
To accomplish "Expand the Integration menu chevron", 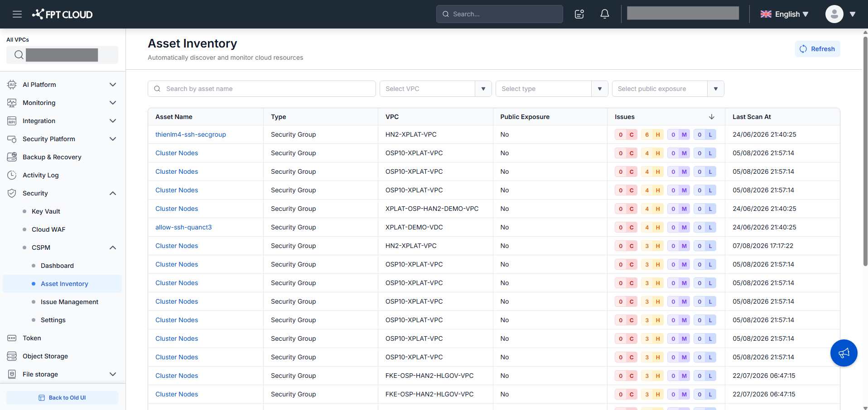I will (113, 121).
